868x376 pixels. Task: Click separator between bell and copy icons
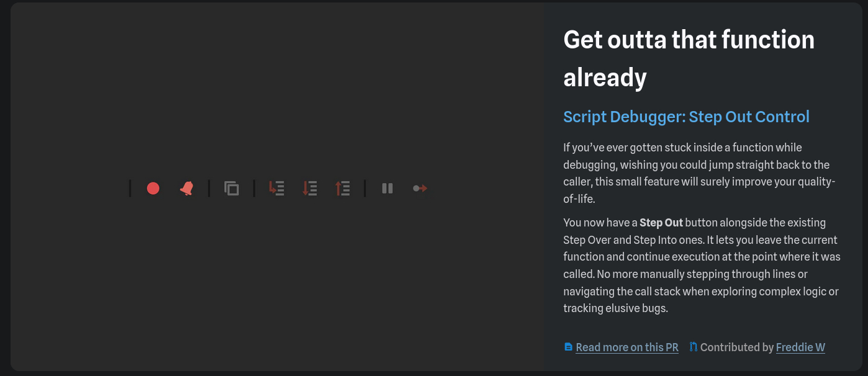tap(209, 188)
